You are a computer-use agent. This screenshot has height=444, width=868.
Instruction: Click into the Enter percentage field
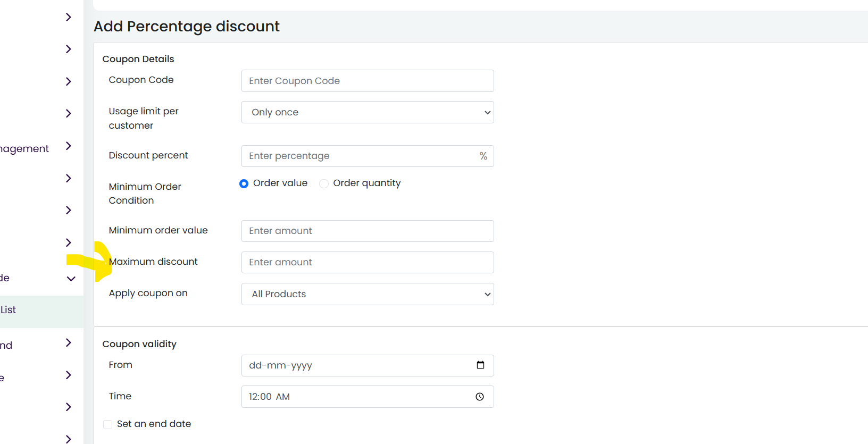pos(368,156)
